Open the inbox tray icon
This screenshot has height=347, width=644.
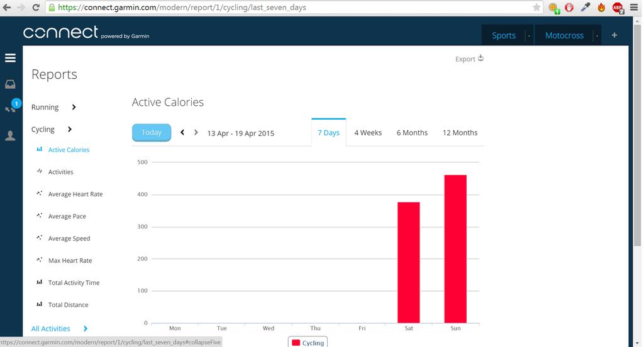click(10, 84)
